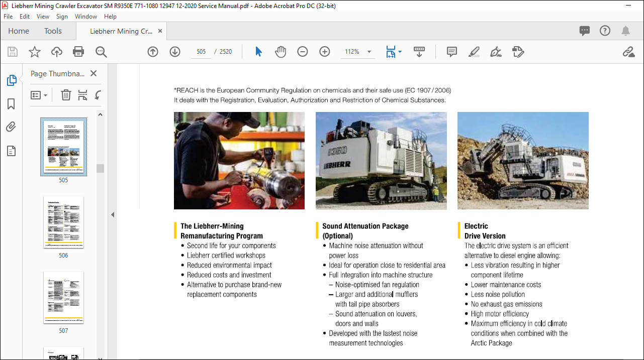Click the text 'Lower maintenance costs'
This screenshot has height=360, width=644.
[506, 285]
